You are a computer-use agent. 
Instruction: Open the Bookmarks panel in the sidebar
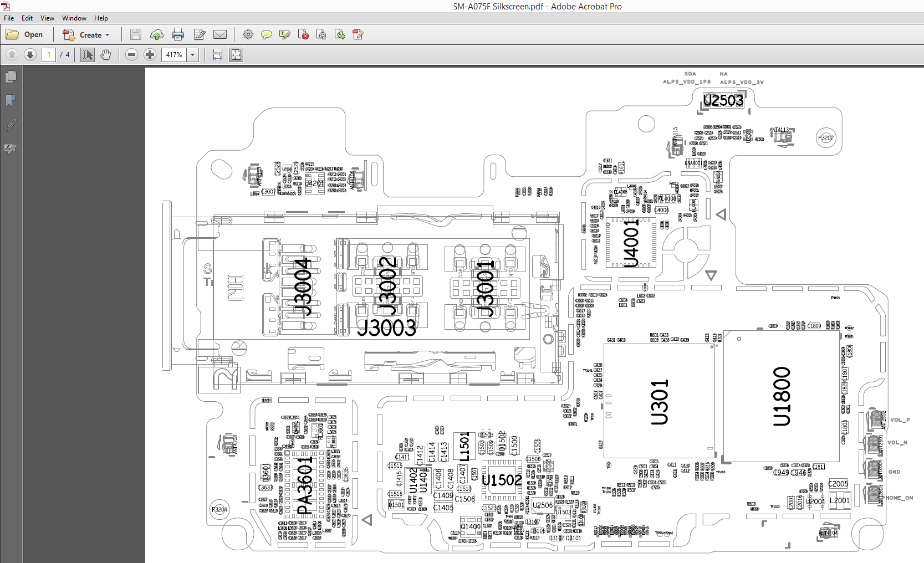tap(11, 100)
